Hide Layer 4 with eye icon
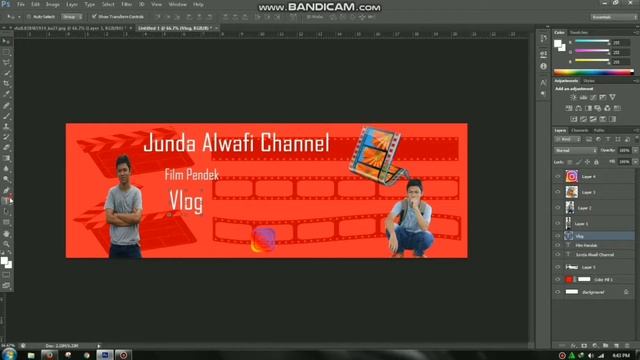 pyautogui.click(x=558, y=176)
